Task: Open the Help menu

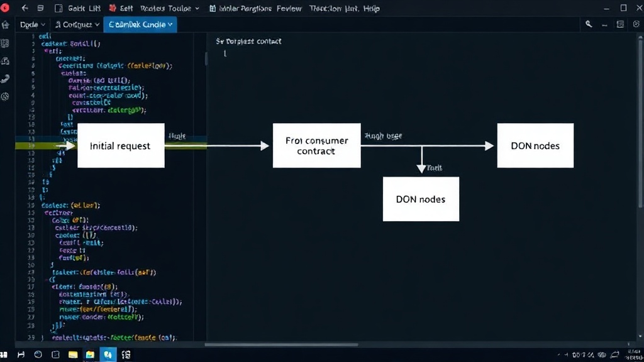Action: [371, 8]
